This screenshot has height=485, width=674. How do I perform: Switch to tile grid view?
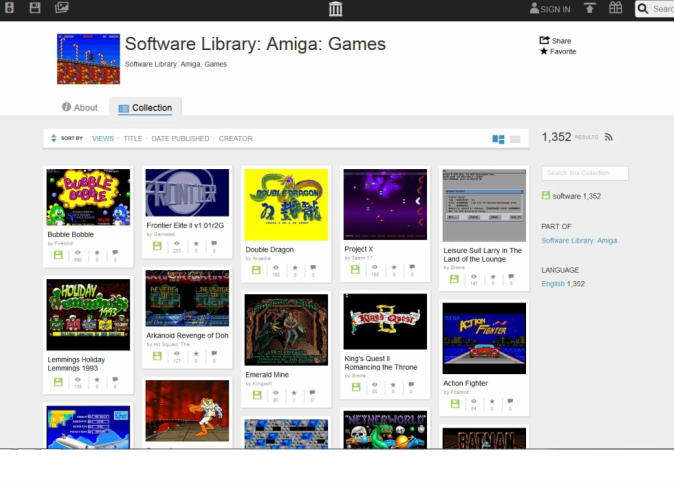pyautogui.click(x=498, y=139)
